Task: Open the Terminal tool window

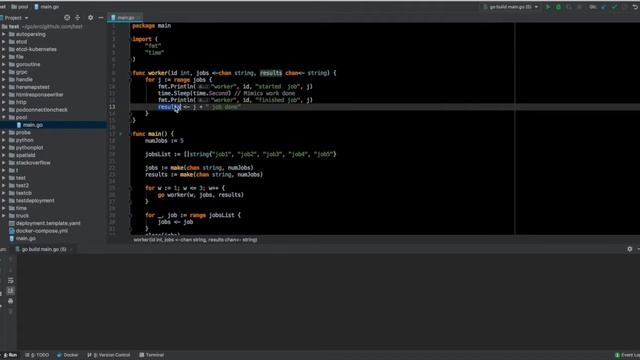Action: (151, 355)
